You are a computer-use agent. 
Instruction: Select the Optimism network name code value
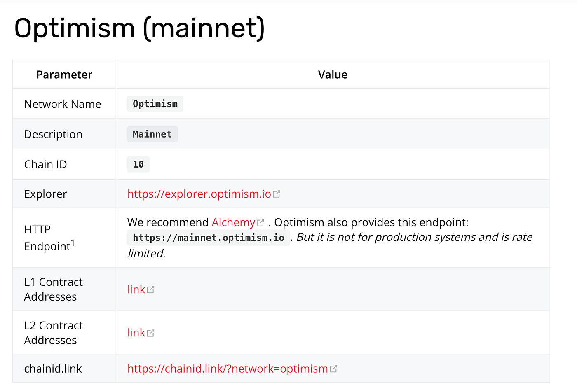[x=155, y=104]
